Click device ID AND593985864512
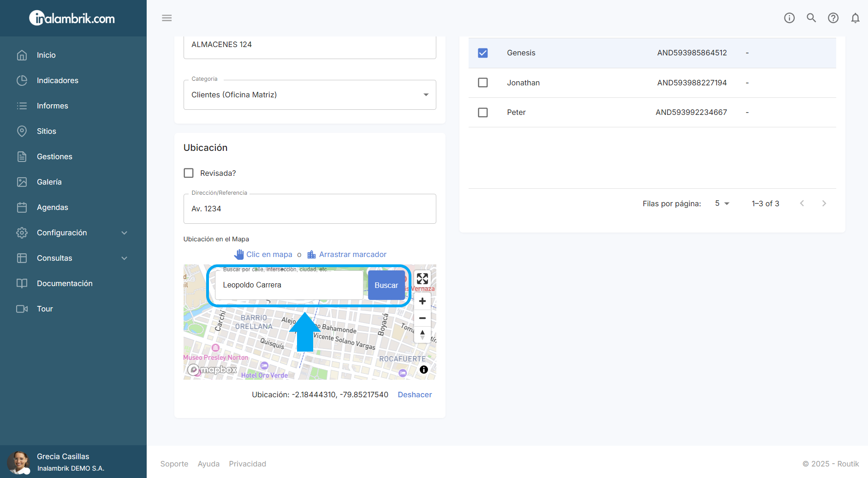868x478 pixels. pyautogui.click(x=692, y=53)
